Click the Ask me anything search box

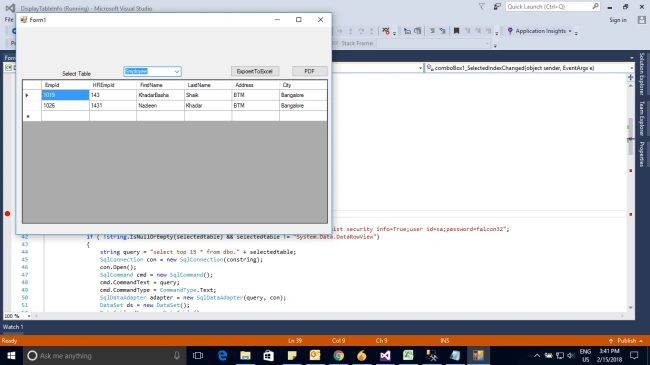(104, 355)
